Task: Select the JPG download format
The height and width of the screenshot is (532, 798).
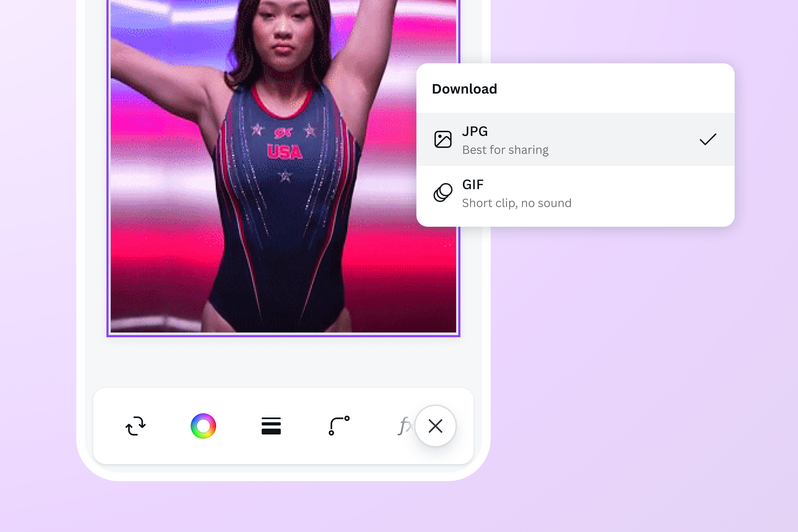Action: pyautogui.click(x=575, y=140)
